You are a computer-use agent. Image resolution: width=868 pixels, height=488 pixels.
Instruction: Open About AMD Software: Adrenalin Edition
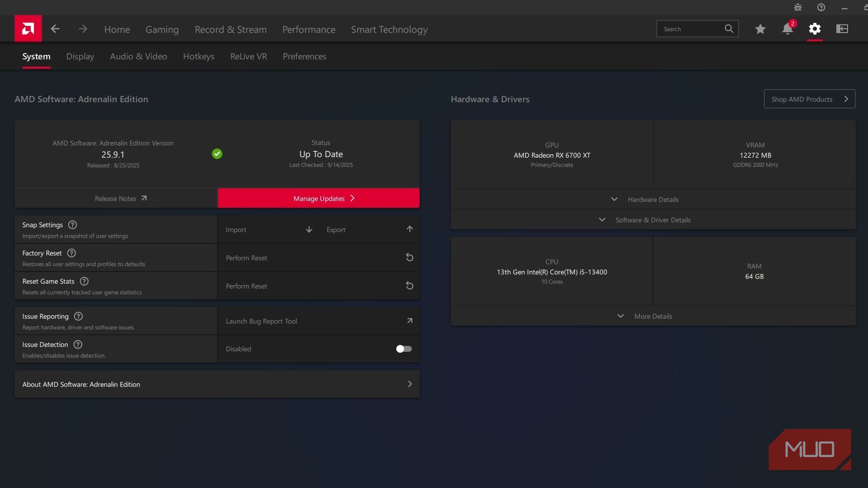(217, 384)
